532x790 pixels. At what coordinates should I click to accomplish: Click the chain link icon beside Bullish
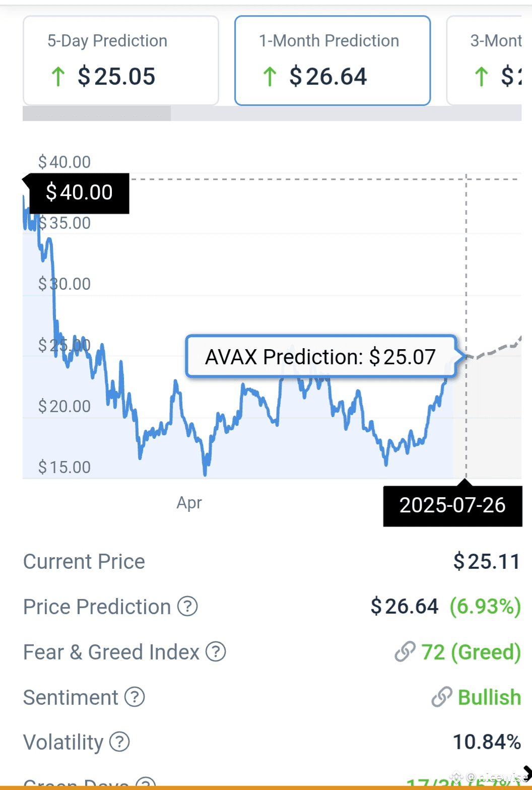[442, 697]
